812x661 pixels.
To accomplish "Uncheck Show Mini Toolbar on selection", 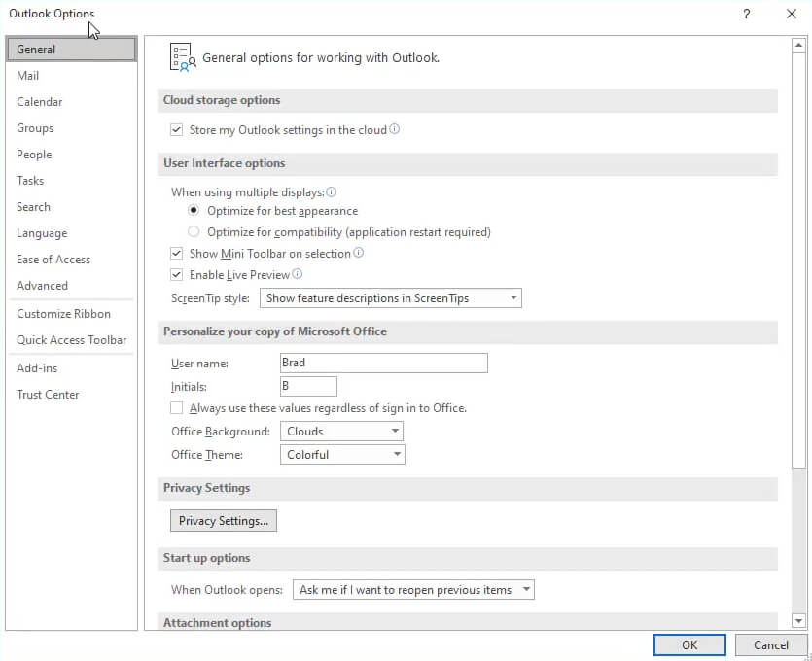I will click(x=177, y=254).
